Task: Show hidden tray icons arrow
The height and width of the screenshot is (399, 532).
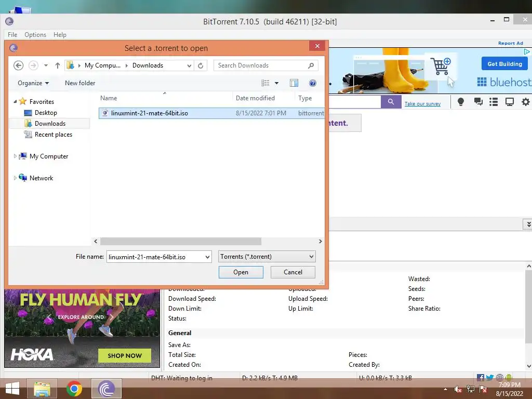Action: [445, 390]
